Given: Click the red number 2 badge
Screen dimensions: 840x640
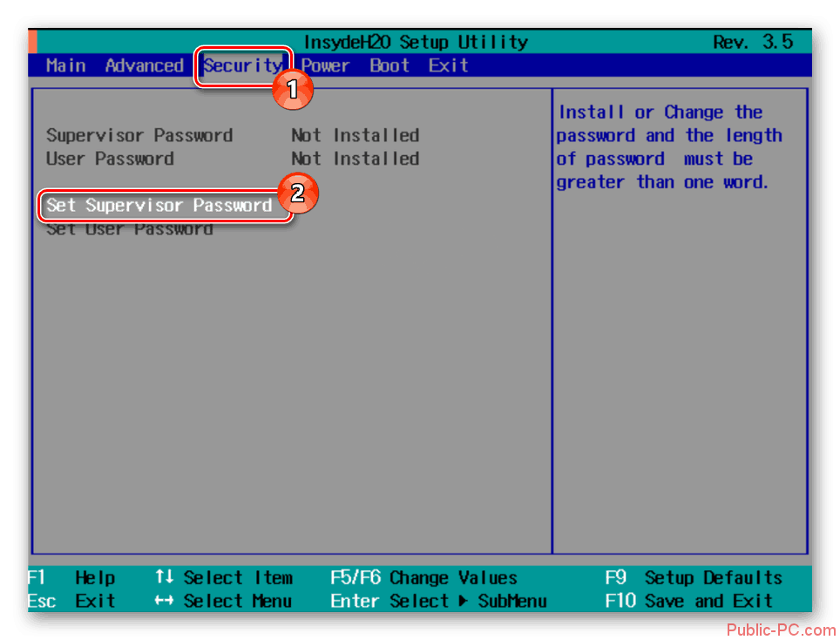Looking at the screenshot, I should pos(297,194).
